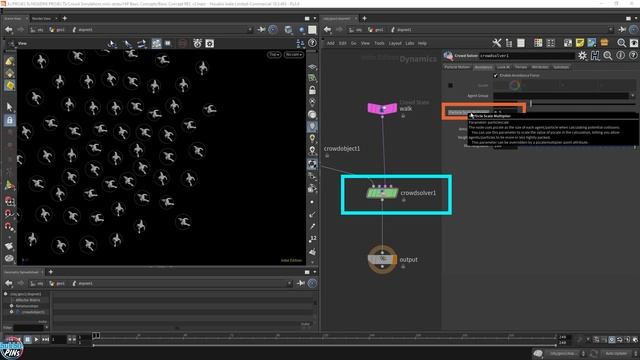The width and height of the screenshot is (640, 360).
Task: Open the View menu in network editor
Action: click(x=365, y=43)
